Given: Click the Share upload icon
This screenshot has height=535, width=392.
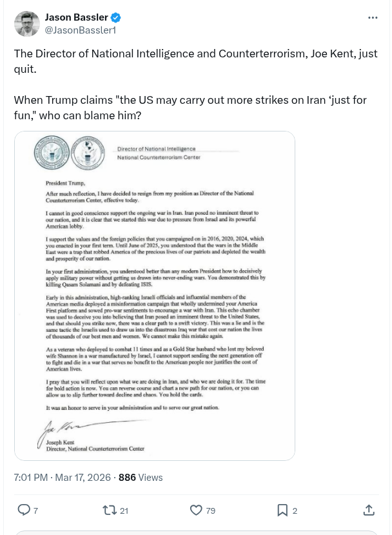Looking at the screenshot, I should tap(369, 510).
